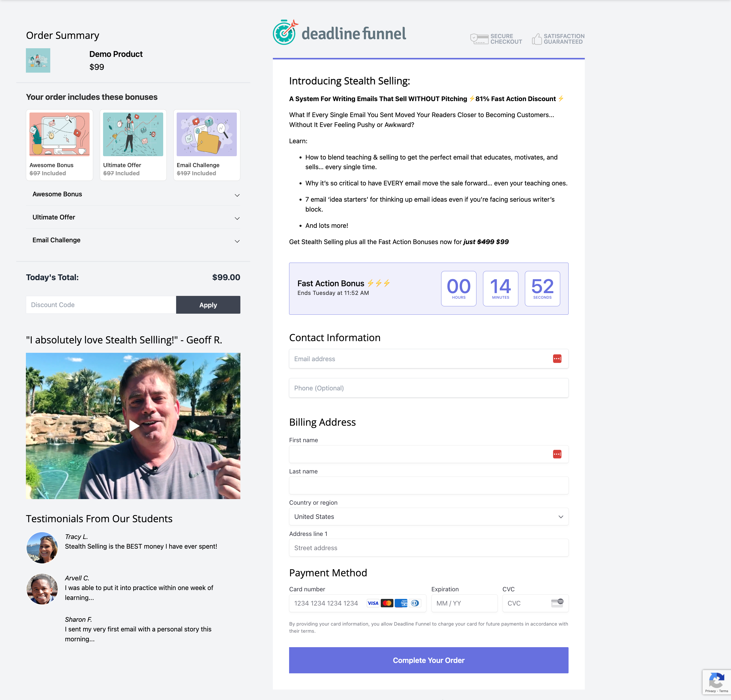The image size is (731, 700).
Task: Click the Diners Club icon
Action: (416, 603)
